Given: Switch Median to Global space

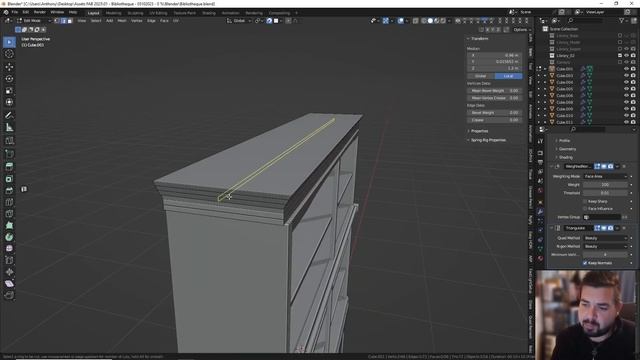Looking at the screenshot, I should [481, 76].
